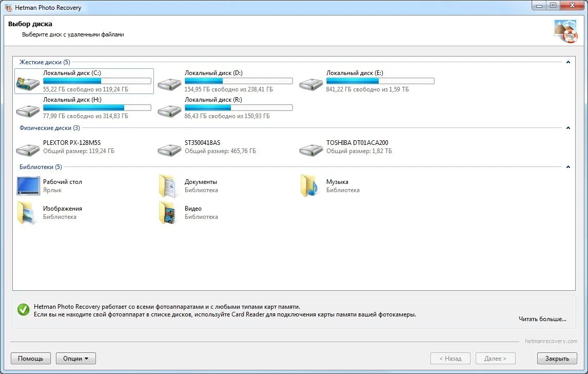The width and height of the screenshot is (588, 374).
Task: Select the Видео library folder icon
Action: coord(168,213)
